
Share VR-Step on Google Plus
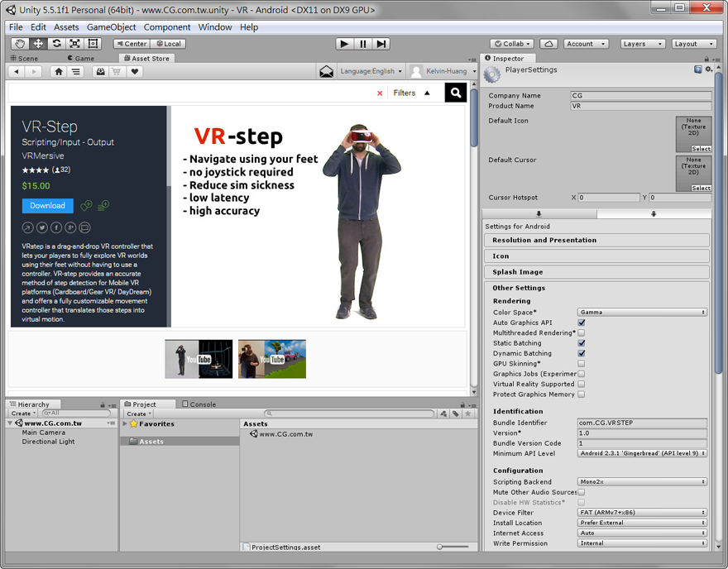(x=70, y=227)
